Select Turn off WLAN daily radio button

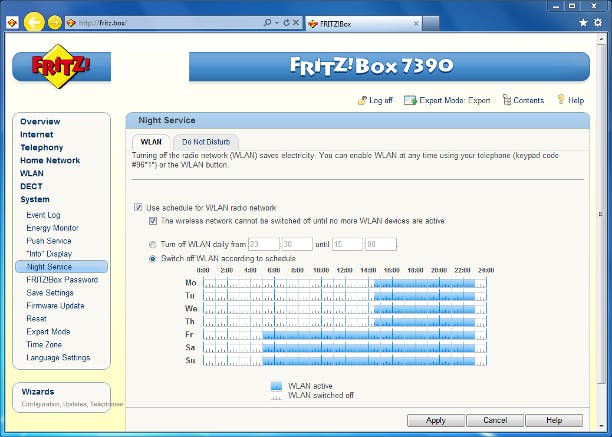pyautogui.click(x=153, y=245)
